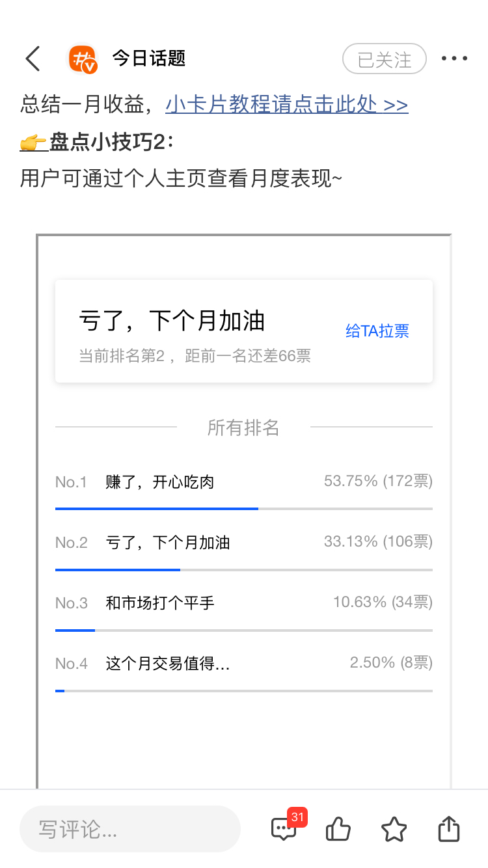The width and height of the screenshot is (488, 868).
Task: Tap the thumbs-up like icon
Action: pos(338,829)
